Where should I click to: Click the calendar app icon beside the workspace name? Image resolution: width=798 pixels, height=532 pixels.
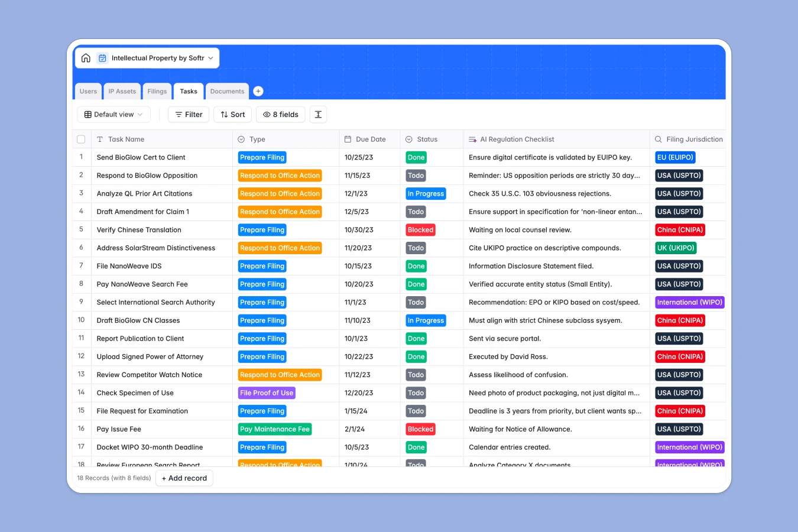[x=102, y=58]
